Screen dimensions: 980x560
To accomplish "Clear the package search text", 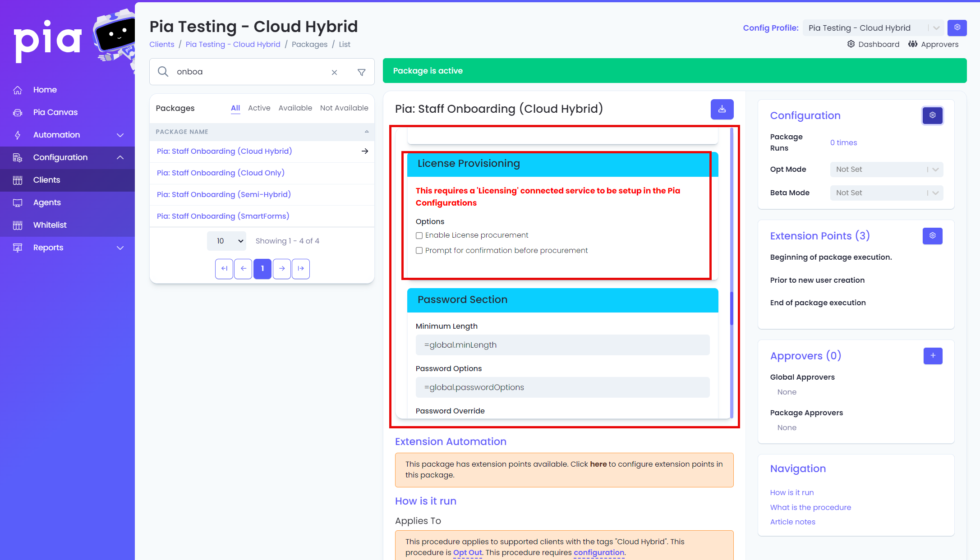I will pyautogui.click(x=334, y=72).
